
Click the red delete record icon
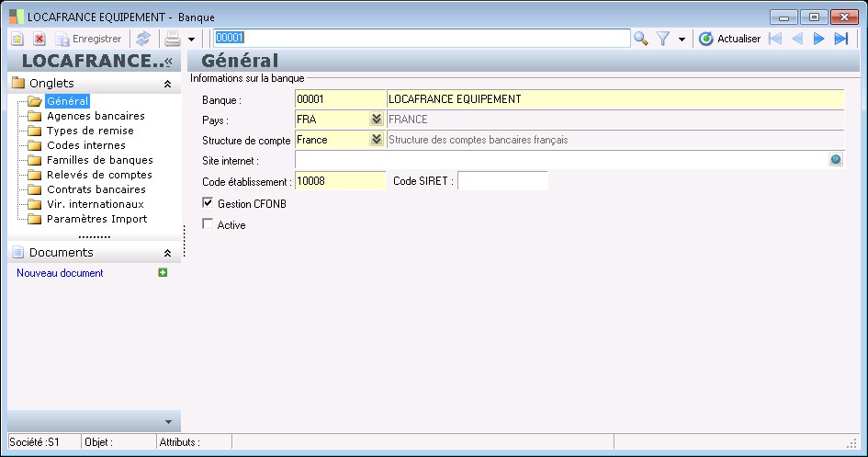pyautogui.click(x=39, y=39)
